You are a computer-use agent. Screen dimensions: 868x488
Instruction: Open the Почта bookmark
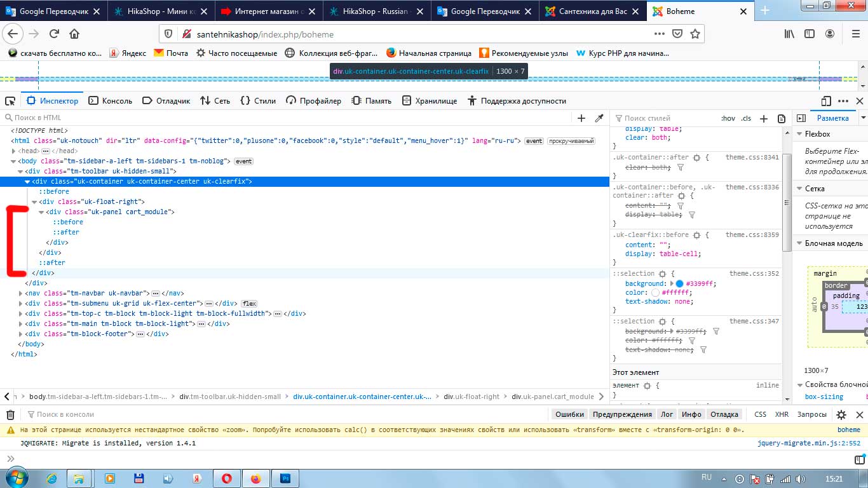pos(171,53)
